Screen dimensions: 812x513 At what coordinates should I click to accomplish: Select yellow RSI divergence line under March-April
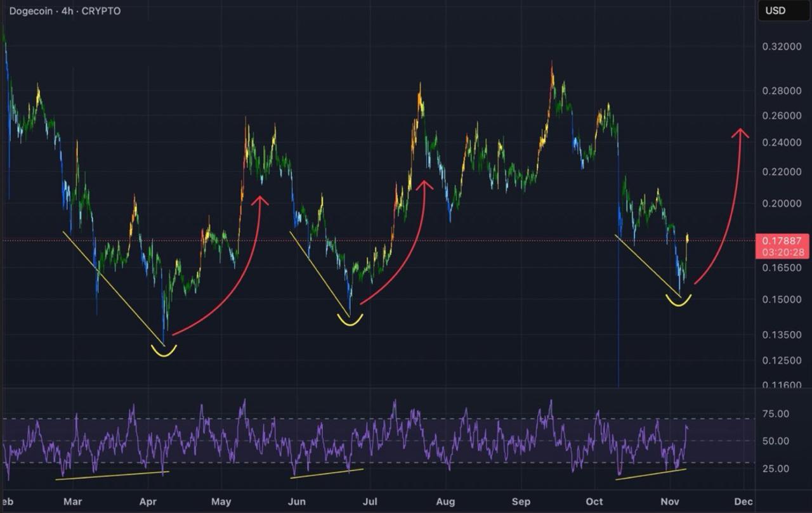click(112, 475)
